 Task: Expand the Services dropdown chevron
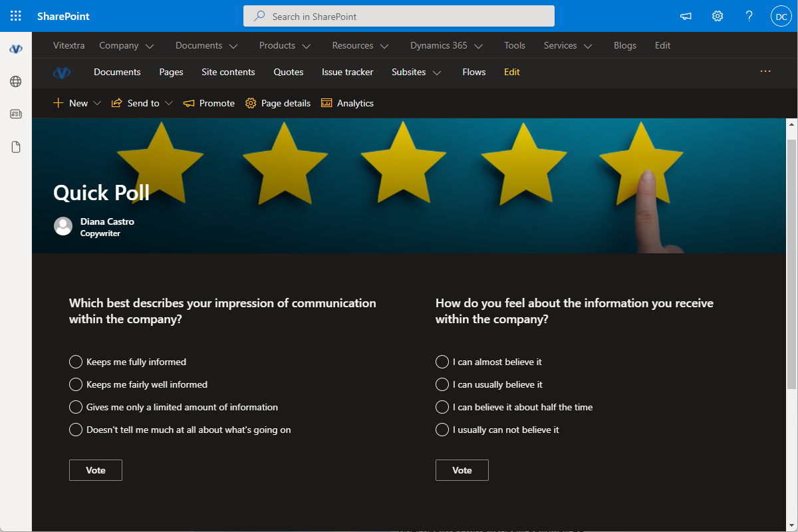coord(588,46)
